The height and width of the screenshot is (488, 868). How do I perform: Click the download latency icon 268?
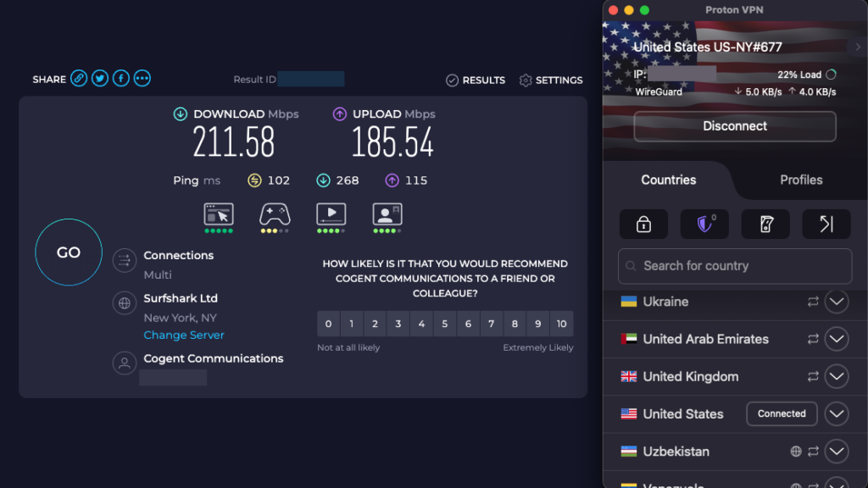[323, 180]
